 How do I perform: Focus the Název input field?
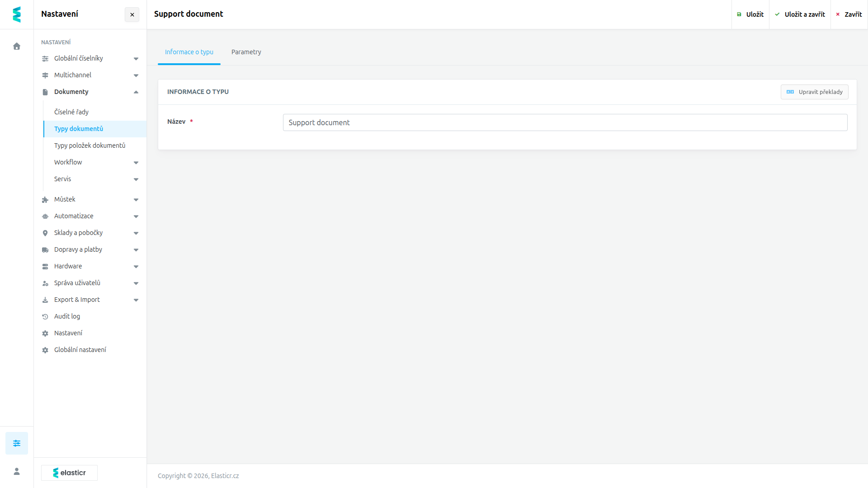tap(565, 122)
